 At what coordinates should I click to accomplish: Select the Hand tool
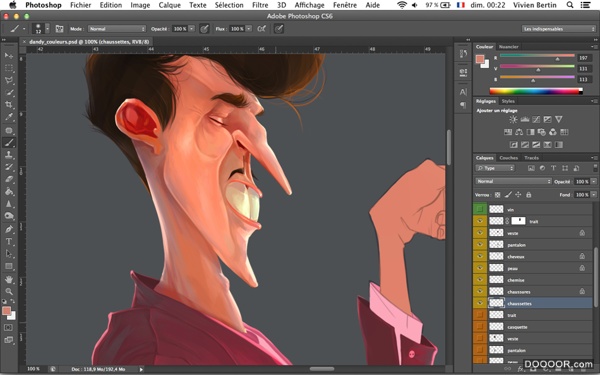[9, 280]
